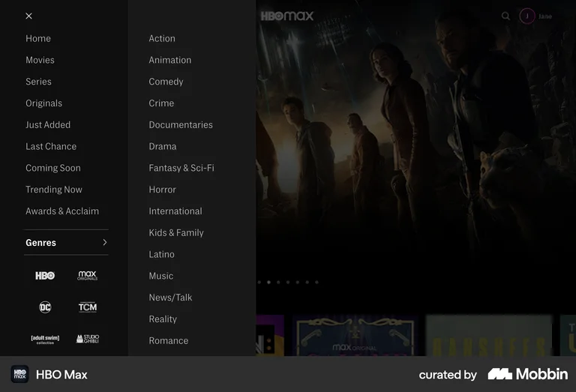This screenshot has height=392, width=576.
Task: Select Series in the menu
Action: [x=38, y=82]
